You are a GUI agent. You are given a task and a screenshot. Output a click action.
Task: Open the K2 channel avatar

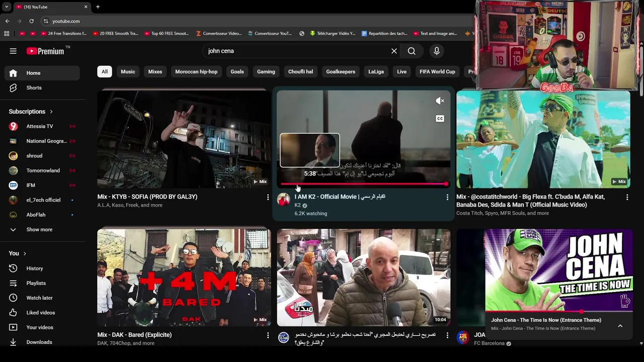[284, 200]
